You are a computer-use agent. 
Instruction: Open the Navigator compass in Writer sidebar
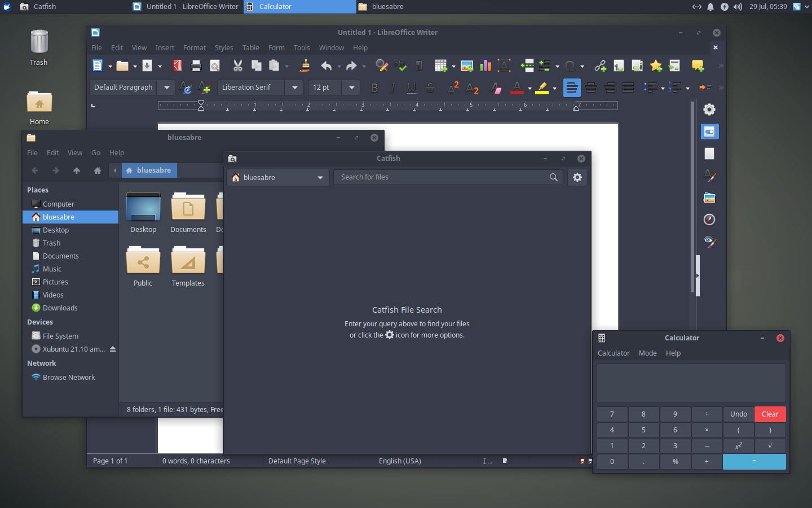(709, 220)
